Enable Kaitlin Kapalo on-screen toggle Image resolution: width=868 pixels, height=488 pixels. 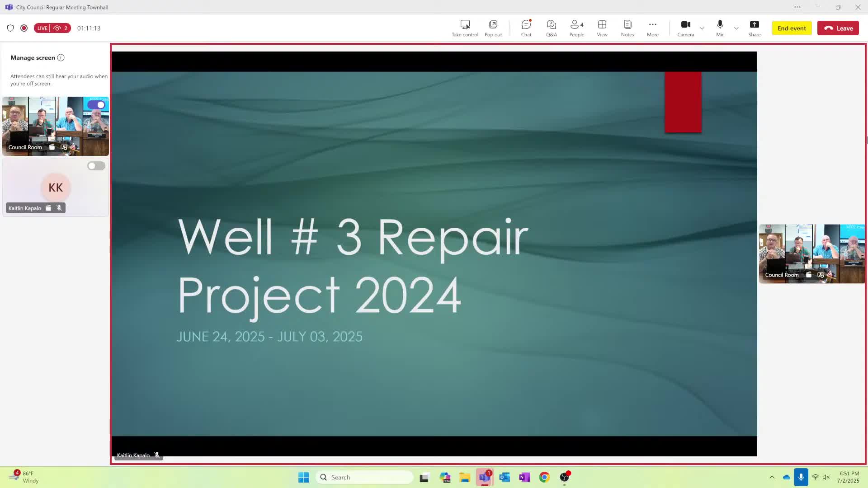(96, 166)
